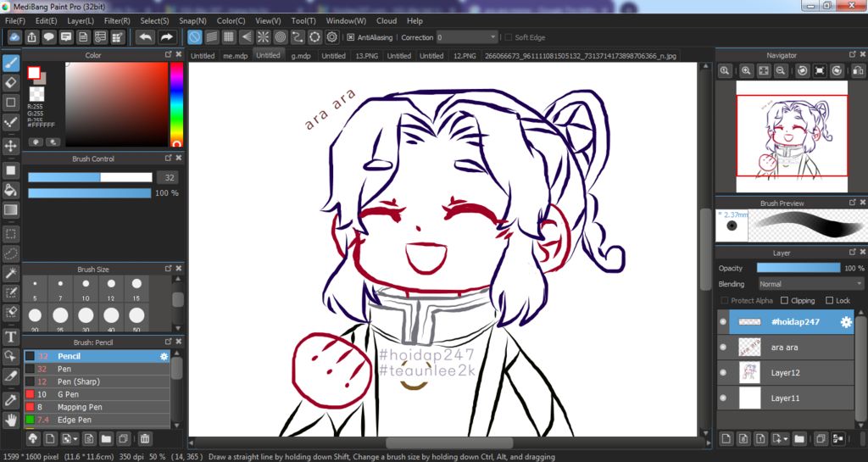
Task: Open #hoidap247 layer settings gear
Action: coord(847,322)
